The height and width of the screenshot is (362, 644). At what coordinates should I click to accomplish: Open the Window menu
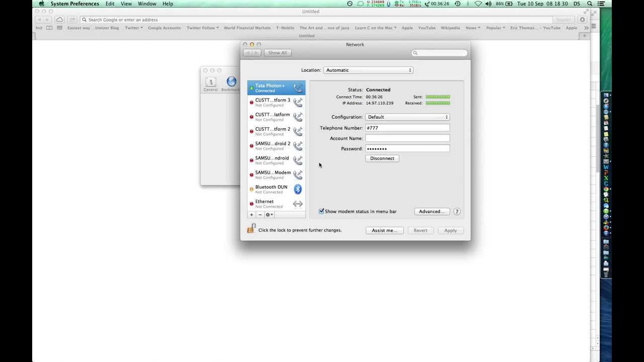click(x=147, y=4)
